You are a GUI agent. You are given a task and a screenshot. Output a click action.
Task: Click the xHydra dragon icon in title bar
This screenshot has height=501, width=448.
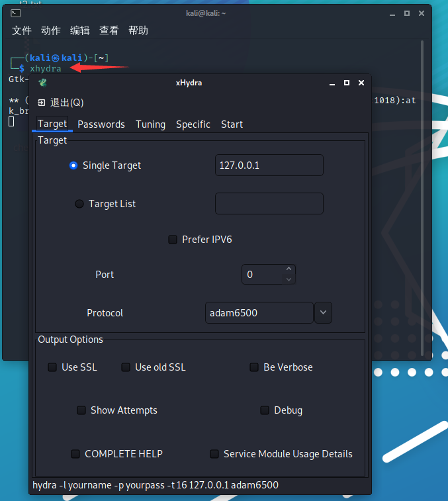42,83
